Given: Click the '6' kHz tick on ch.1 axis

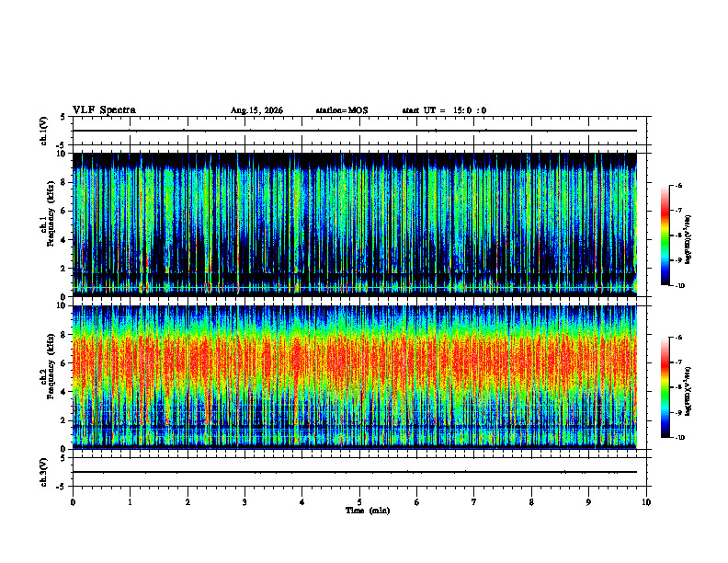Looking at the screenshot, I should 63,211.
